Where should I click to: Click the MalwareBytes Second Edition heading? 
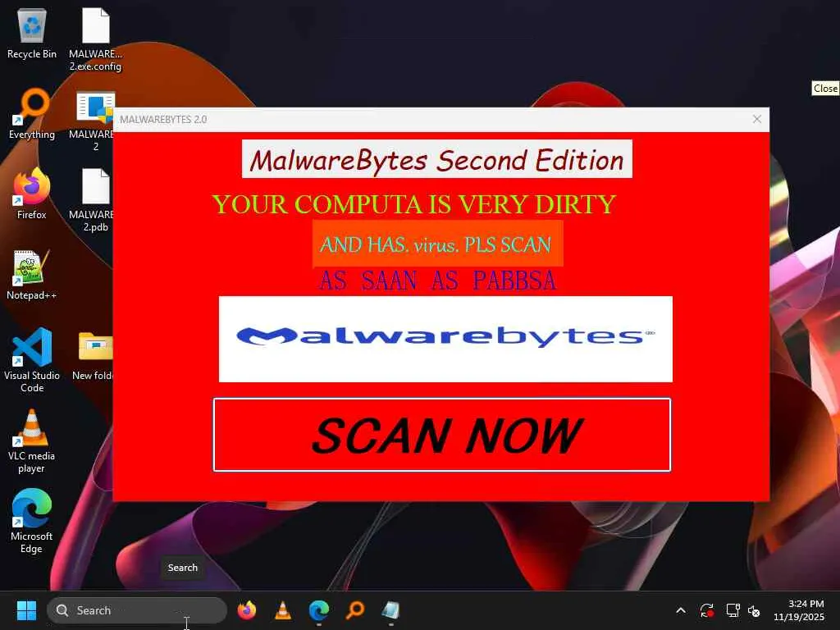pyautogui.click(x=437, y=159)
